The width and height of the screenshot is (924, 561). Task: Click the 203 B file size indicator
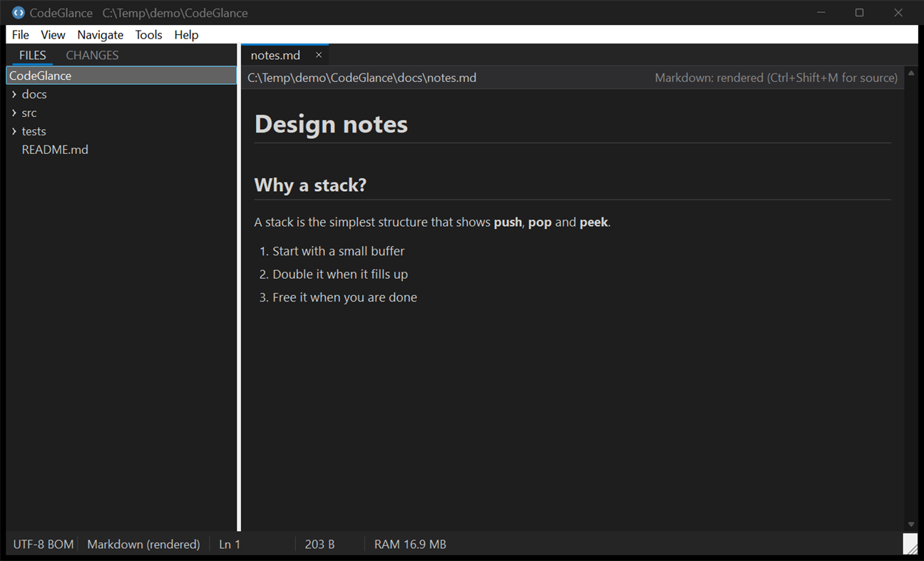click(319, 545)
